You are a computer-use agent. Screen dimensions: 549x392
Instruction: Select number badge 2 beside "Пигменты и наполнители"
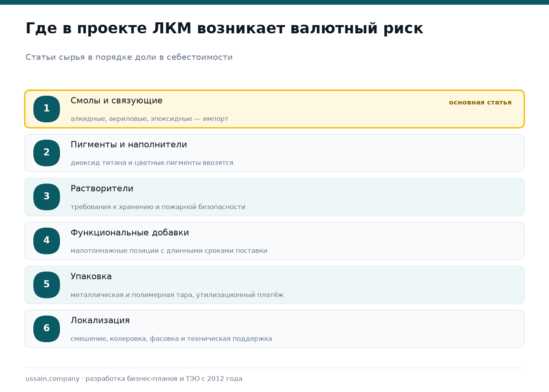[47, 153]
